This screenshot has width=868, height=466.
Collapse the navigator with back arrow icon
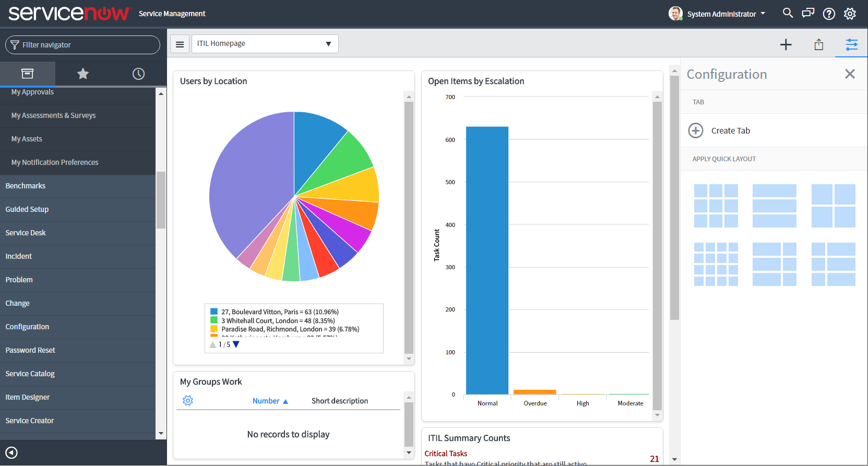pos(11,452)
